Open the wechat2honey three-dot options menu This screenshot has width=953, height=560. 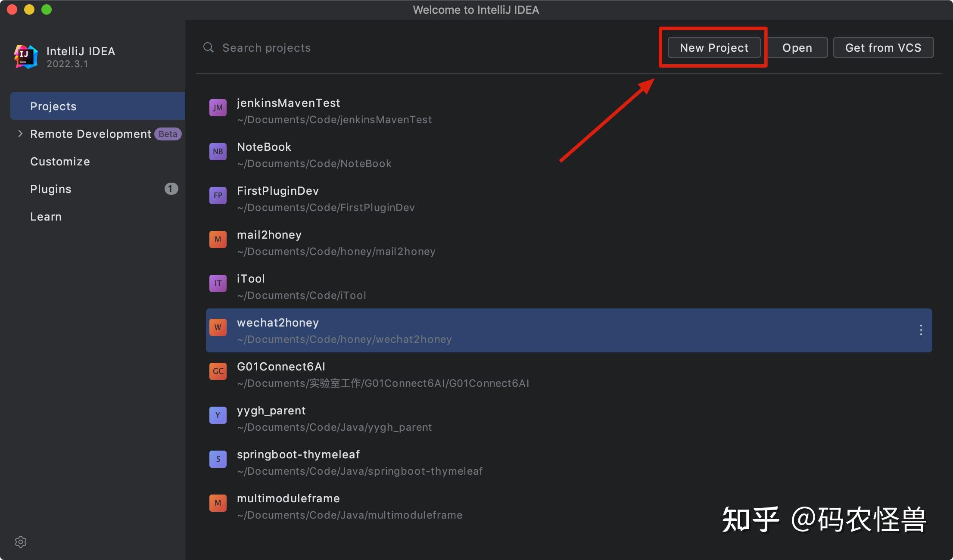click(x=921, y=330)
